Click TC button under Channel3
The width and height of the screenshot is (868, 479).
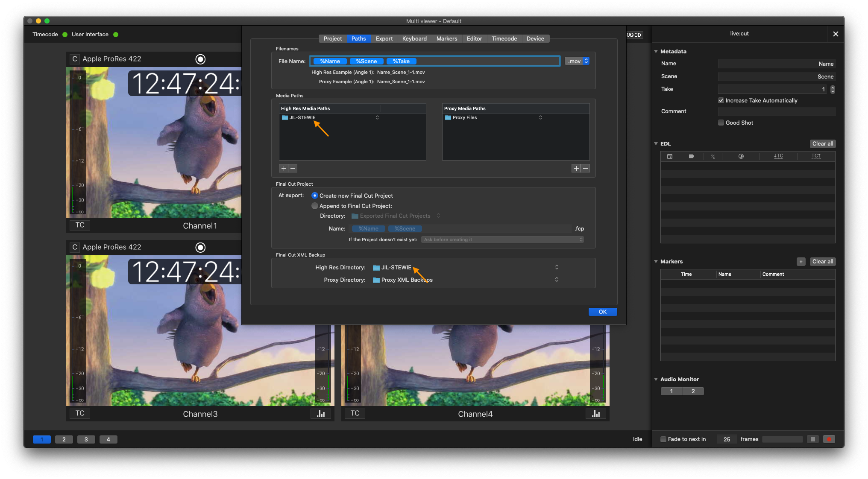[x=80, y=413]
